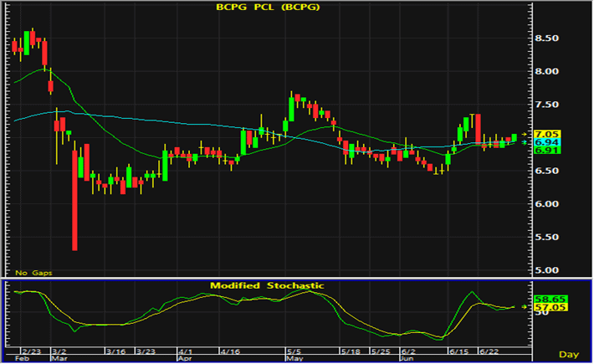The image size is (594, 364).
Task: Select the 4/16 date on time axis
Action: (x=230, y=351)
